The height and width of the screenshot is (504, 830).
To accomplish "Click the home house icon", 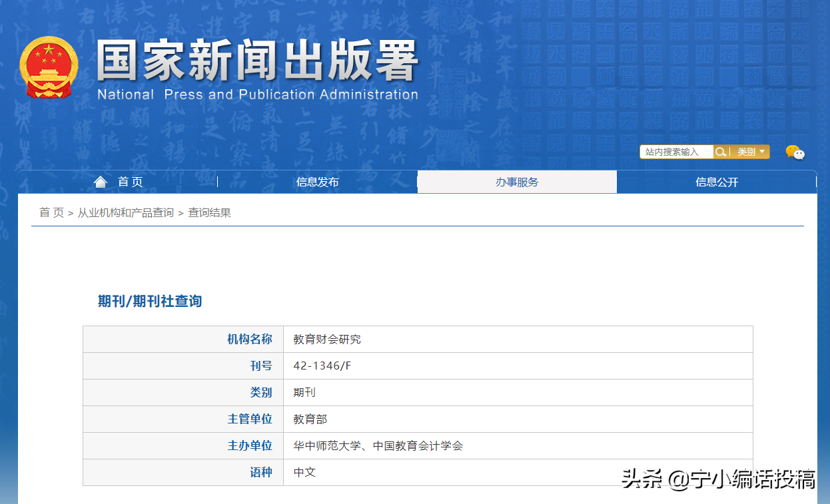I will [x=101, y=182].
